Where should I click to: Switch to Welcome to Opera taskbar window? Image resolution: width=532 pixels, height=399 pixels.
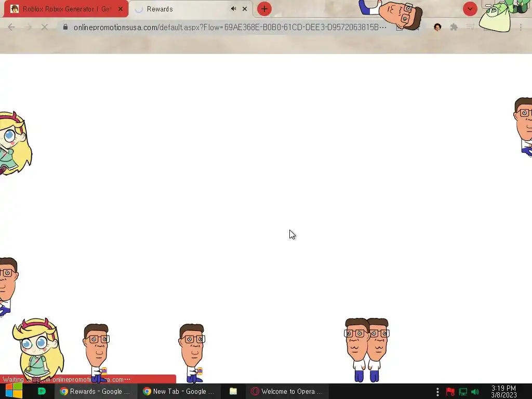pyautogui.click(x=287, y=391)
